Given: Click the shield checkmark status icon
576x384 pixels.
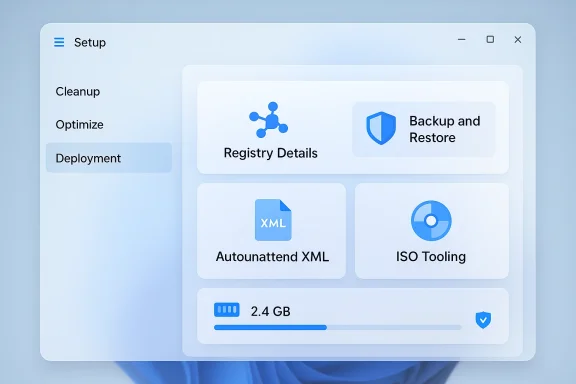Looking at the screenshot, I should click(483, 320).
